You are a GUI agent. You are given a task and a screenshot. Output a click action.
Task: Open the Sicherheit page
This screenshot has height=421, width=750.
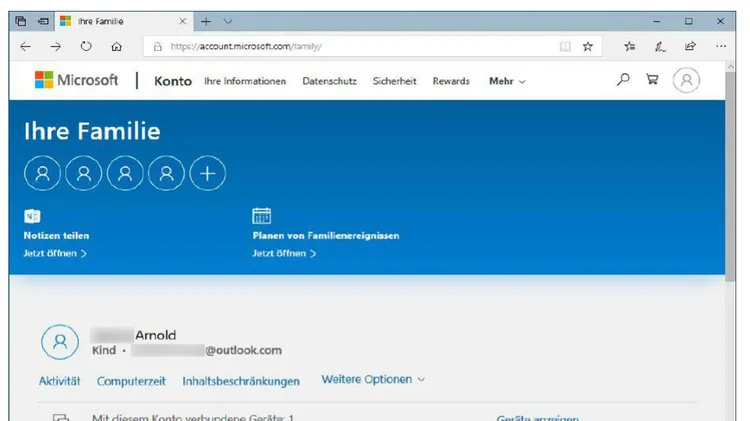[395, 81]
